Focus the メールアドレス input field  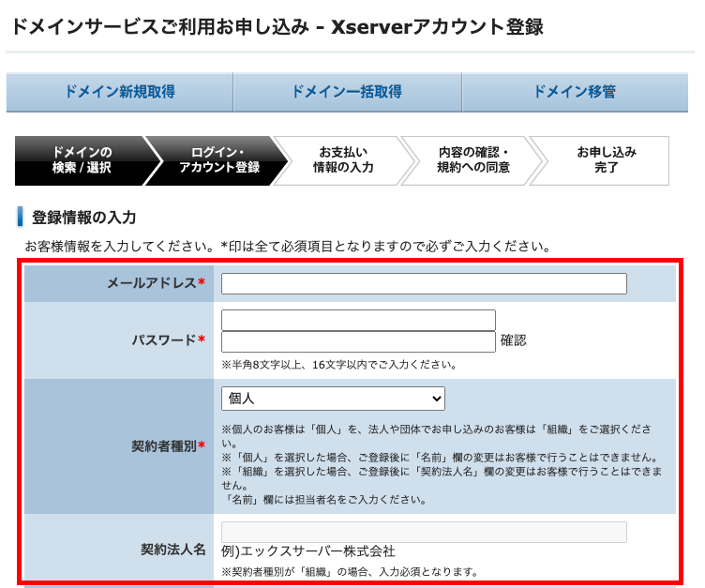click(424, 284)
